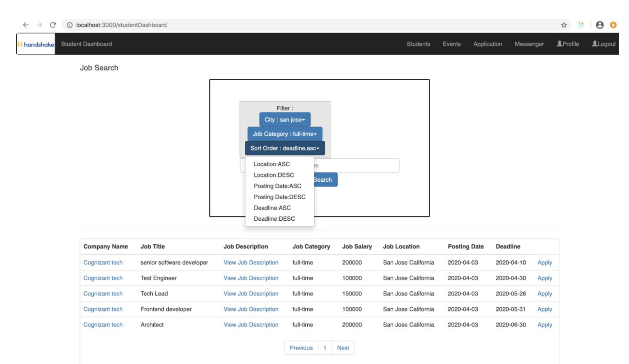Click the handshake logo

(36, 44)
